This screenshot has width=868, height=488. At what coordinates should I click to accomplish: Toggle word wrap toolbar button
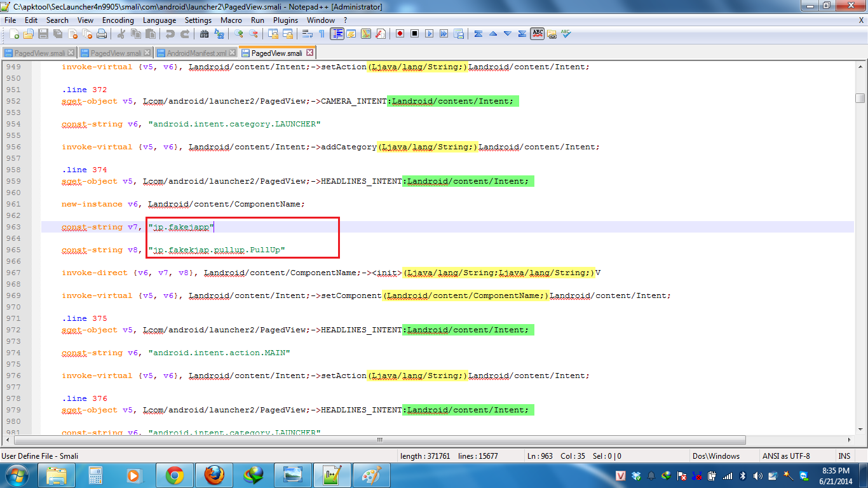pyautogui.click(x=307, y=34)
